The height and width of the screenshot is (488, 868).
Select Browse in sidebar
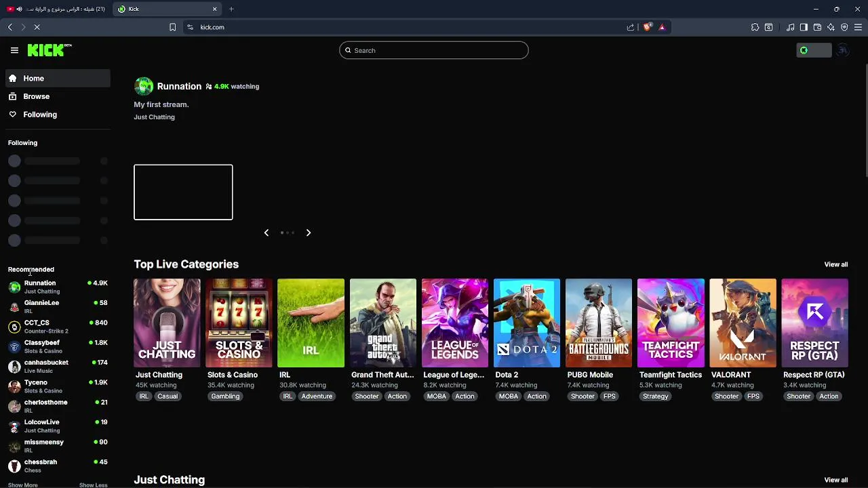(57, 96)
